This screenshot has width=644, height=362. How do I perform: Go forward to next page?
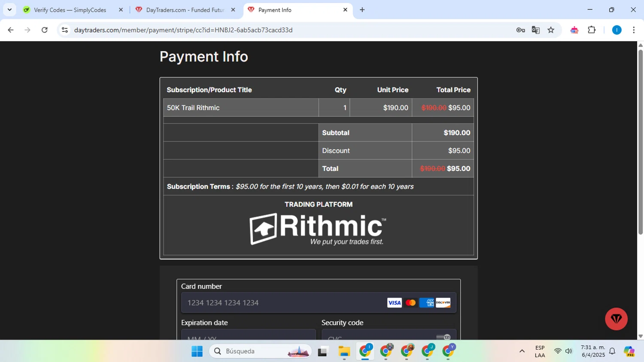tap(27, 30)
